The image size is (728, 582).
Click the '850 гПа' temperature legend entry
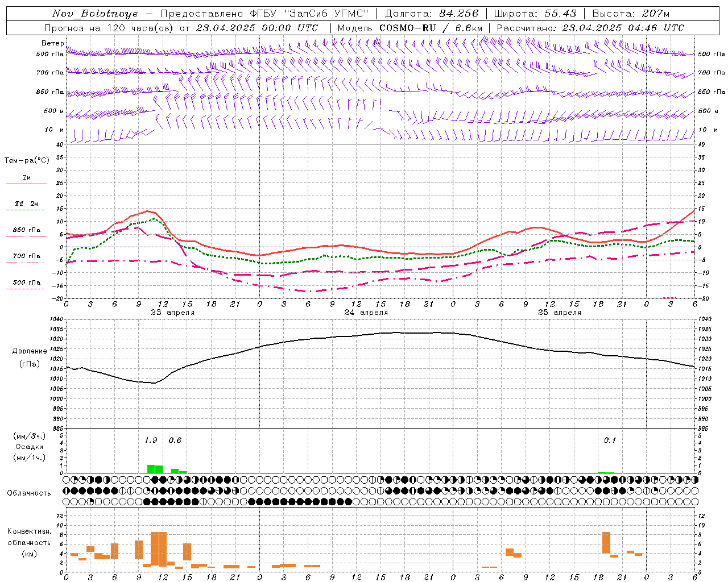(x=27, y=230)
